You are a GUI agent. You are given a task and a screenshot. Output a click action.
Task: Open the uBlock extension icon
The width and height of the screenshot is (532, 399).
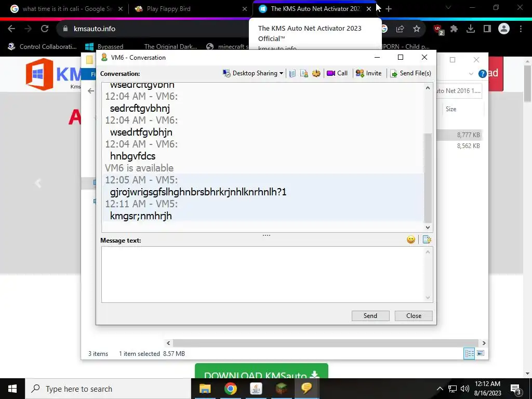point(438,30)
